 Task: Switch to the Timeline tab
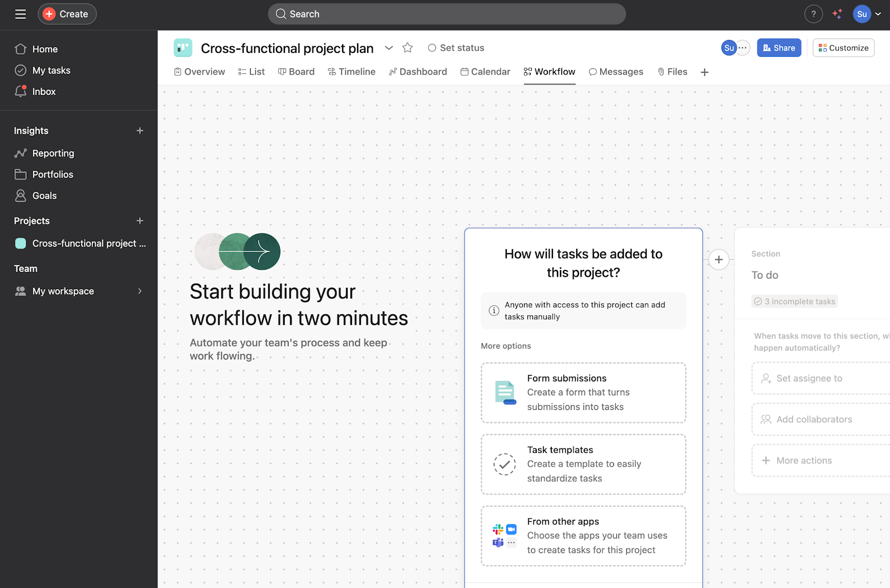[352, 71]
